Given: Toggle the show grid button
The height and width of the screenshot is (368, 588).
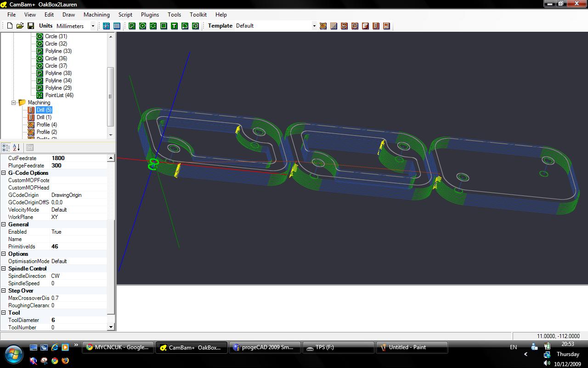Looking at the screenshot, I should coord(117,26).
